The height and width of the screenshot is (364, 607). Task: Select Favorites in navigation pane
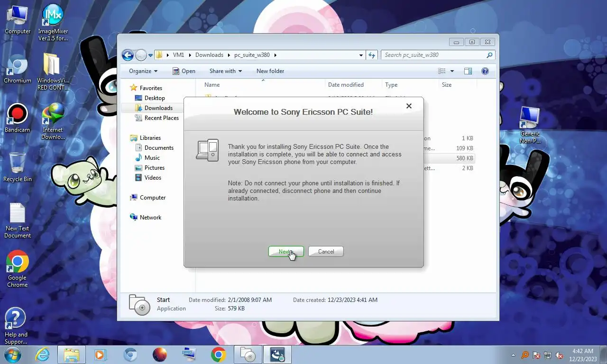point(146,88)
